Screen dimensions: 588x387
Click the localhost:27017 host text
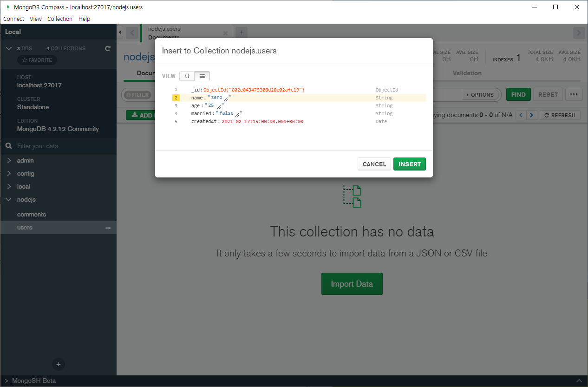pos(39,85)
